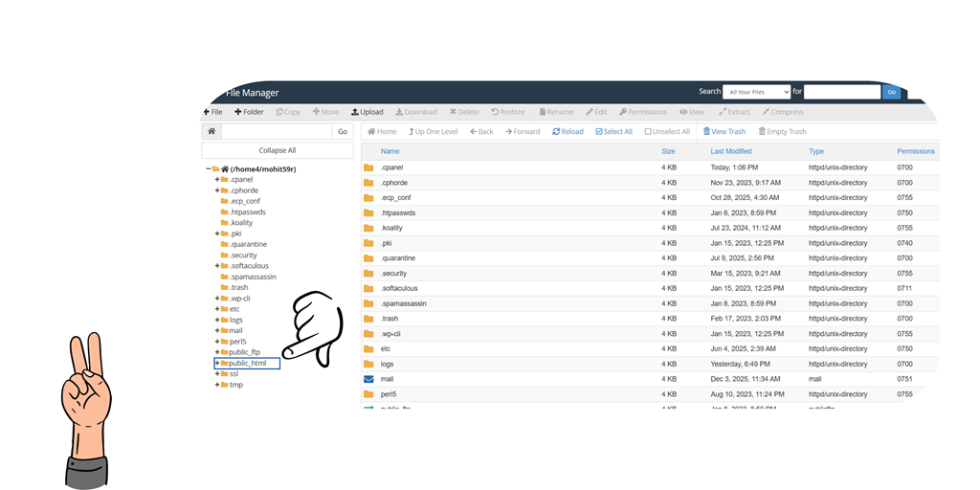Screen dimensions: 980x490
Task: Click Unselect All checkbox
Action: [666, 131]
